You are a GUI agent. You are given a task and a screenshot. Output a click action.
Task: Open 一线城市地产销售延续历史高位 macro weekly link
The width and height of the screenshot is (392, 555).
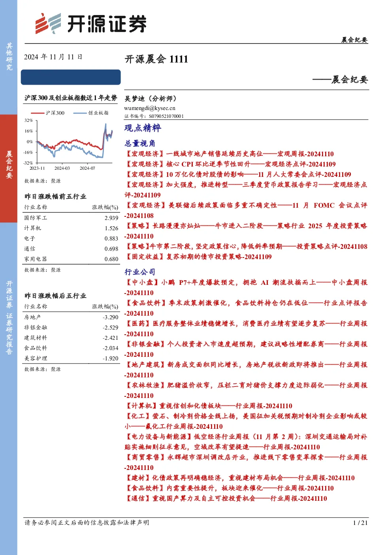pyautogui.click(x=229, y=154)
